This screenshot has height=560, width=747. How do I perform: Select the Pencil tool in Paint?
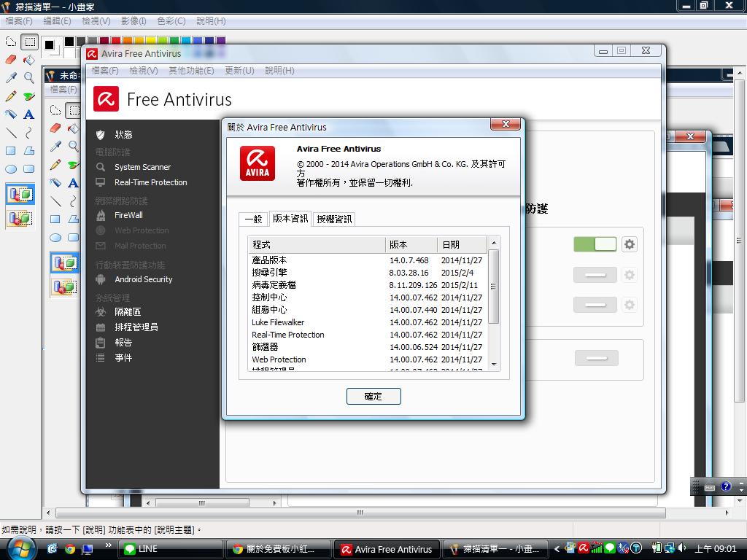coord(11,96)
